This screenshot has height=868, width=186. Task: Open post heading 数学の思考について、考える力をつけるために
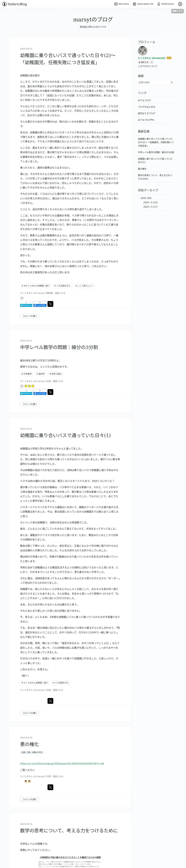[x=69, y=830]
